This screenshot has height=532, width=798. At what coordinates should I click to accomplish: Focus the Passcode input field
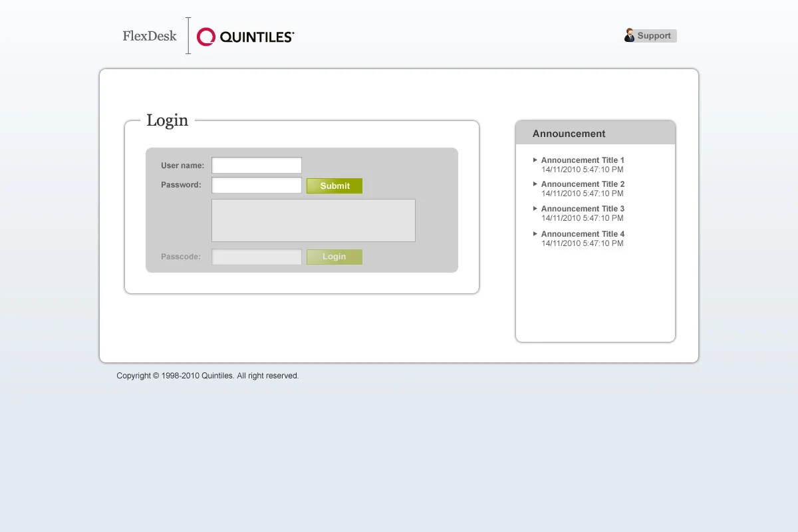coord(257,257)
